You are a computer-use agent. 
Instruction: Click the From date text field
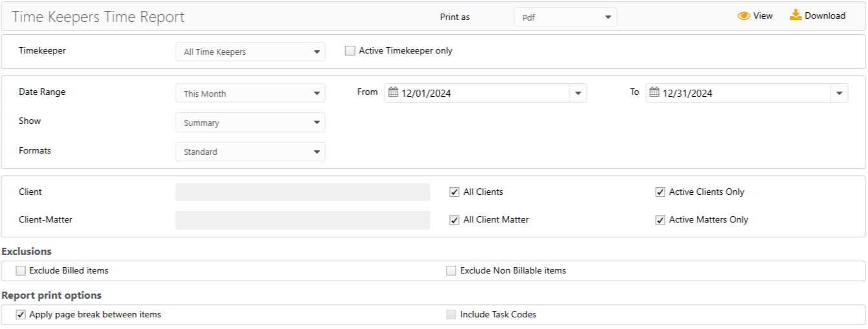[481, 94]
